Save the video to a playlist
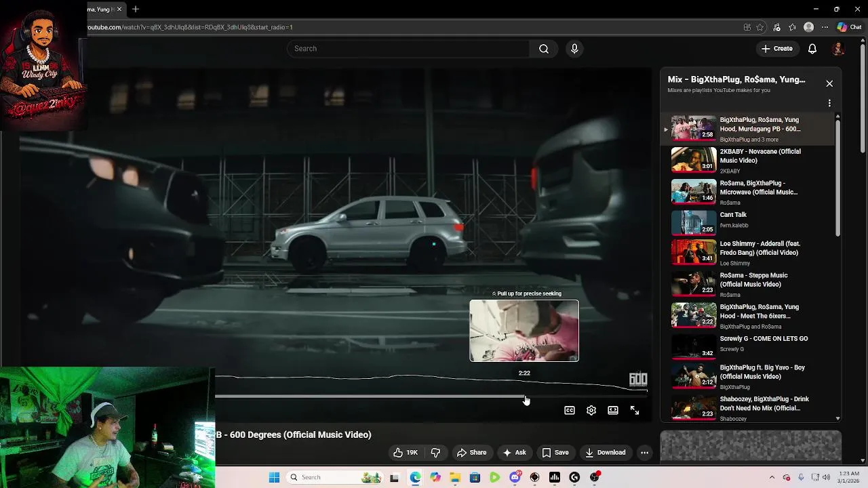The image size is (868, 488). click(x=555, y=453)
